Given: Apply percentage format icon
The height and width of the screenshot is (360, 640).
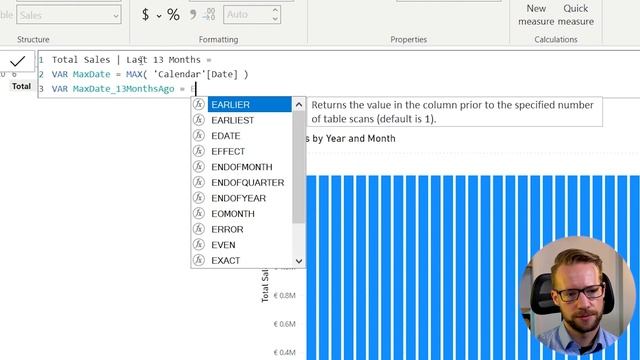Looking at the screenshot, I should [x=173, y=15].
